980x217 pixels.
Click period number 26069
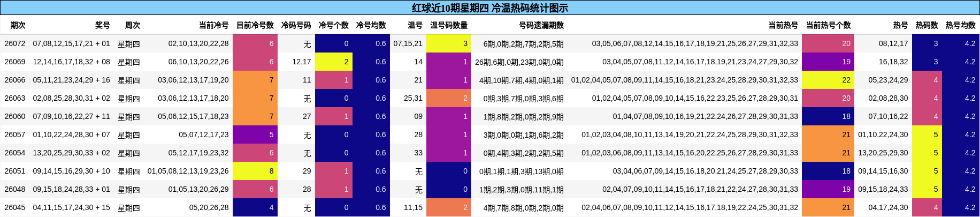(x=15, y=62)
